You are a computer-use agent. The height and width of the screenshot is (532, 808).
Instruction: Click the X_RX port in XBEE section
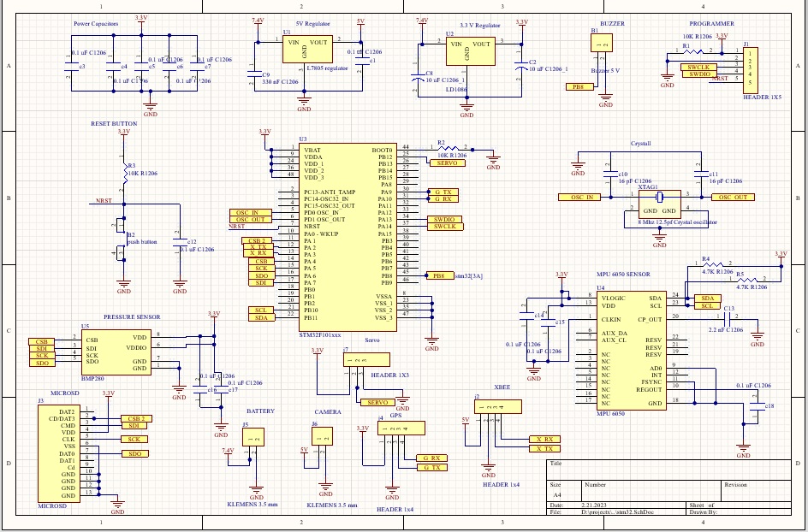(x=544, y=440)
